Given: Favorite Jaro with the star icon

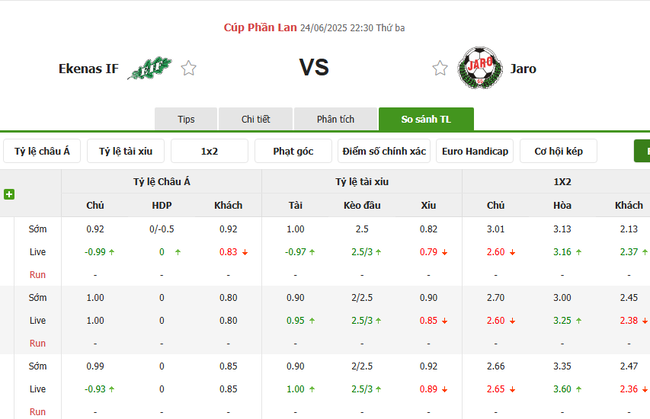Looking at the screenshot, I should [x=440, y=68].
